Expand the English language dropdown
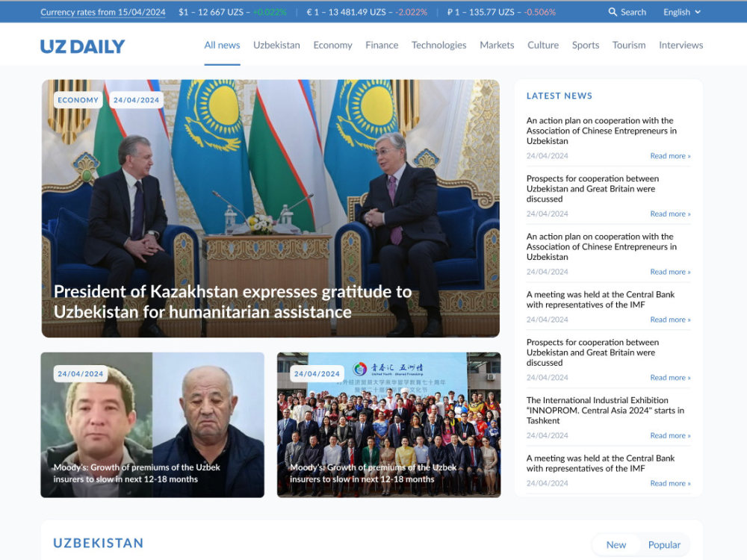The image size is (747, 560). click(x=682, y=12)
